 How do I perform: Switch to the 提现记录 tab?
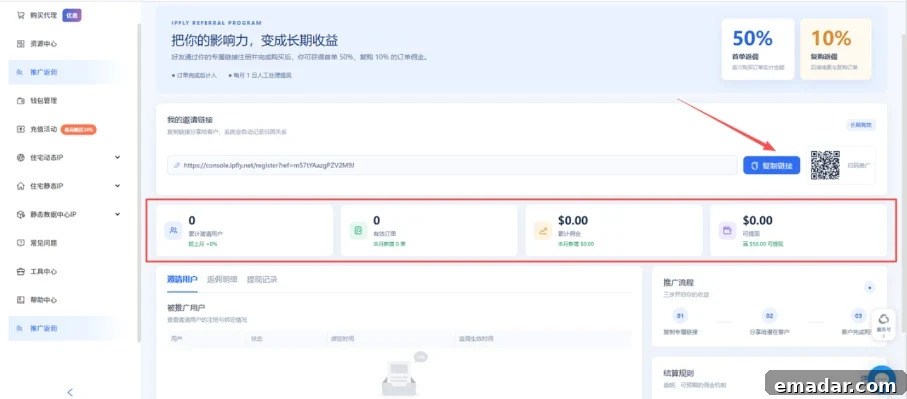pos(262,279)
